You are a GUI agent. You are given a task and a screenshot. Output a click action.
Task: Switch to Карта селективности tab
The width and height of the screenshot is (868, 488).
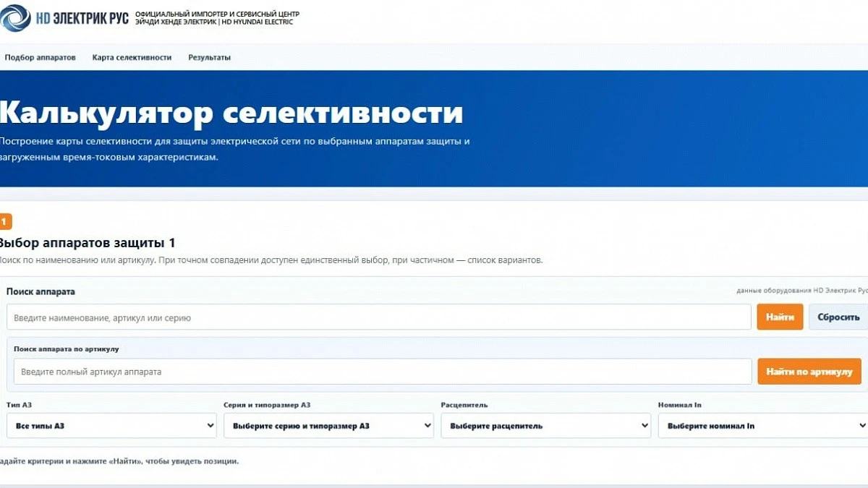click(132, 57)
